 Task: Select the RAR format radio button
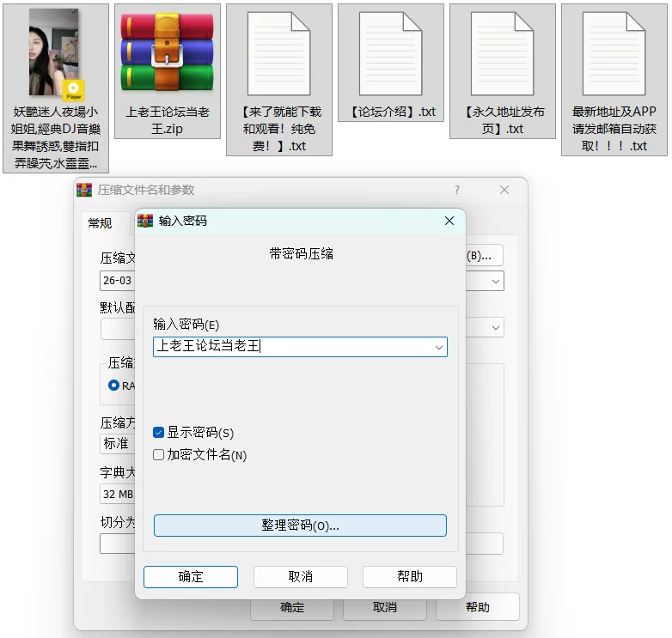pyautogui.click(x=113, y=386)
